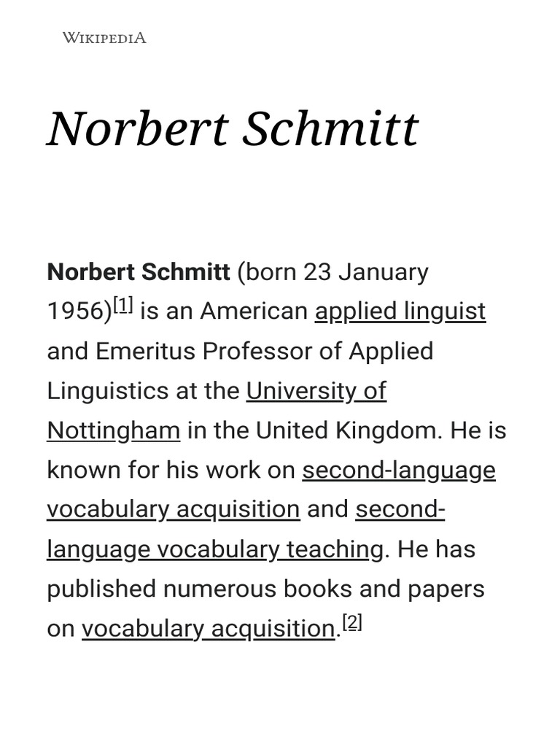
Task: Click the word "American" in the intro
Action: (254, 311)
